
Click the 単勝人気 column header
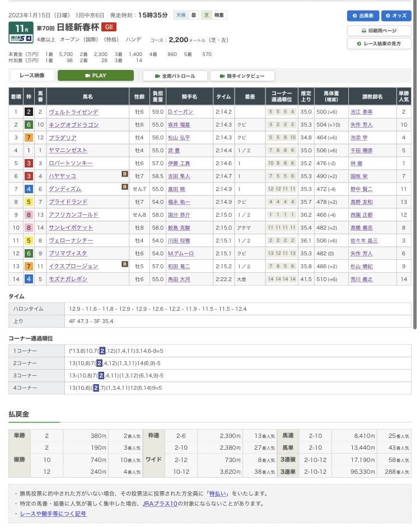pos(404,96)
